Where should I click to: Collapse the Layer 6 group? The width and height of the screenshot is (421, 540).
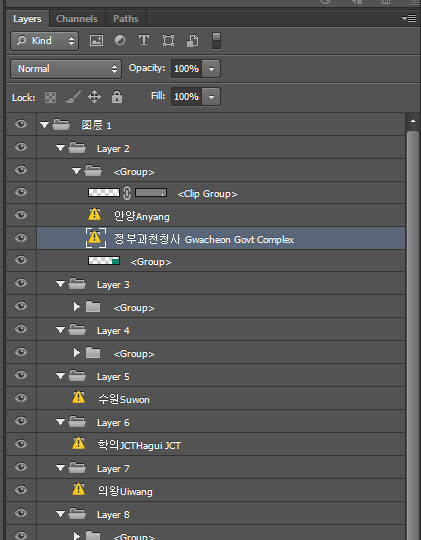(60, 422)
